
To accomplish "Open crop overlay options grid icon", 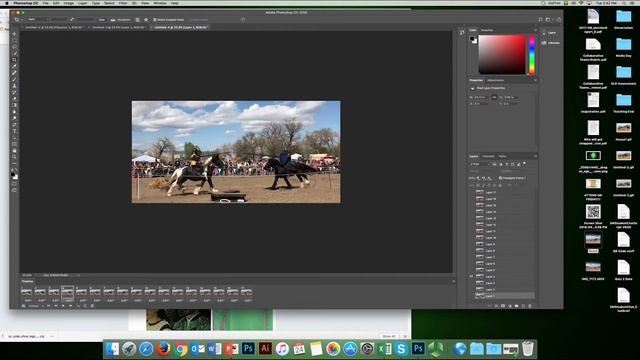I will [x=138, y=20].
